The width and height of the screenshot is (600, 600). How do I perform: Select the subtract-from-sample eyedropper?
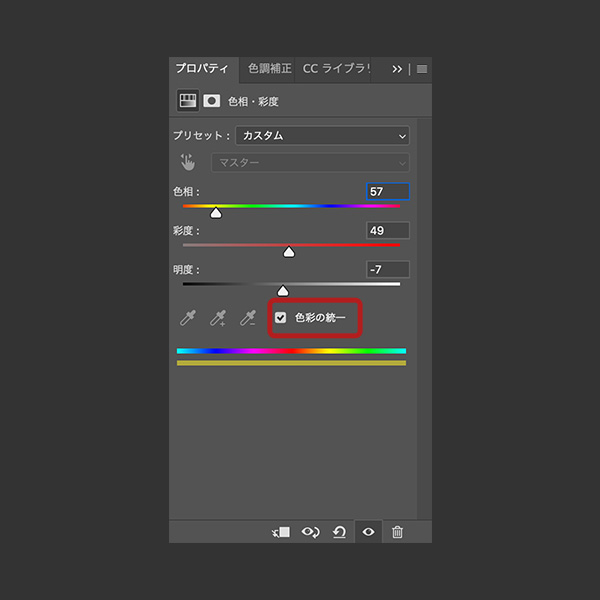(247, 319)
